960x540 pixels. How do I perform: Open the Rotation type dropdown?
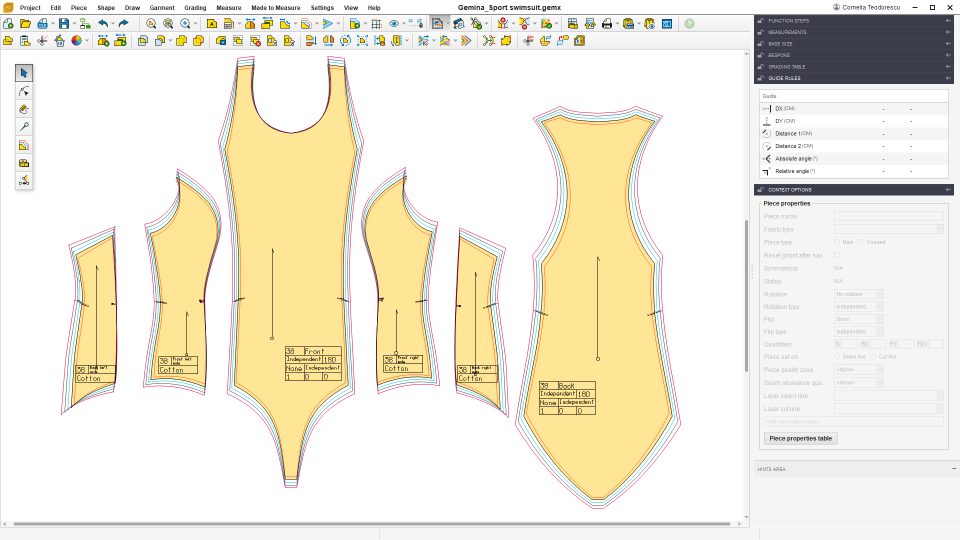coord(858,307)
